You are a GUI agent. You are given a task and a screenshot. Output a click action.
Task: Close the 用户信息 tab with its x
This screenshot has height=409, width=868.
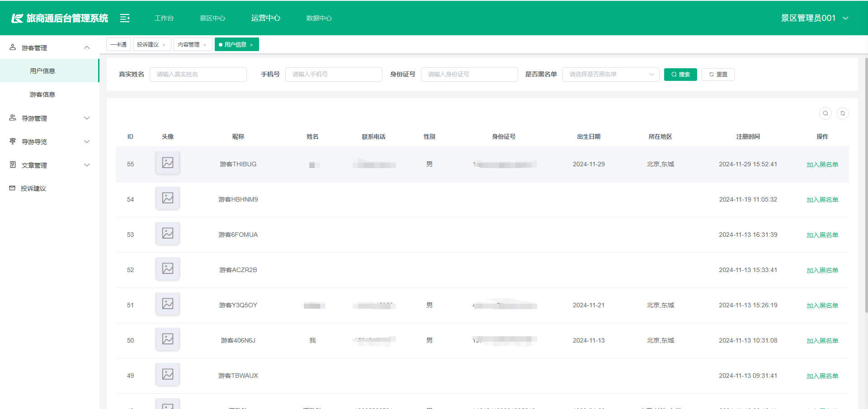pos(251,45)
